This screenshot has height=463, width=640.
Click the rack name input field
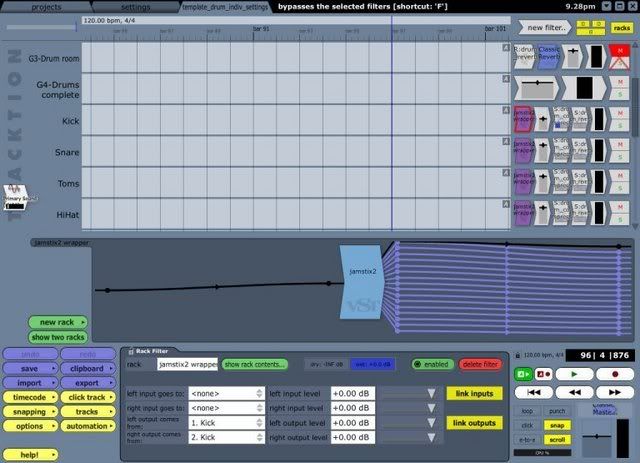(187, 364)
